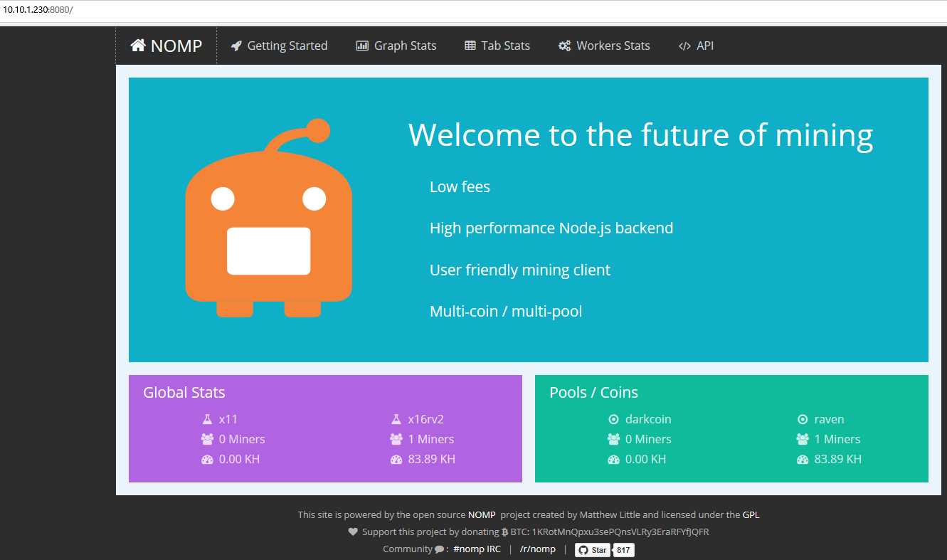The image size is (947, 560).
Task: Click the miners icon under raven
Action: 803,439
